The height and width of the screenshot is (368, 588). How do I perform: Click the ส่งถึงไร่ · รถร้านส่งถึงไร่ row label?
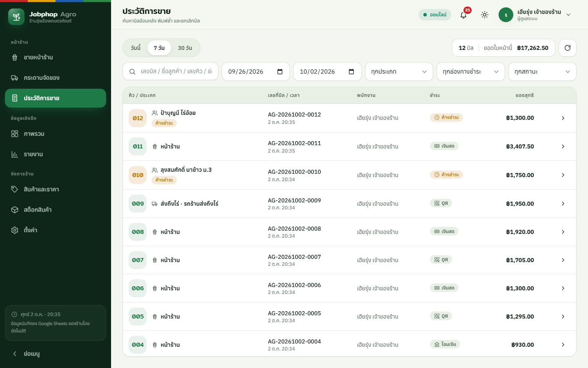point(189,204)
